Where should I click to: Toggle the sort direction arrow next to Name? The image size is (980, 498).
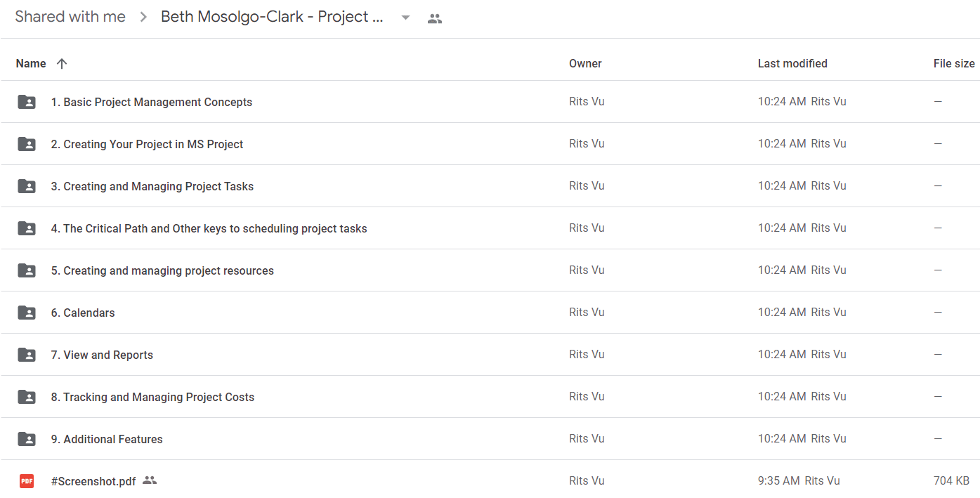(x=62, y=63)
